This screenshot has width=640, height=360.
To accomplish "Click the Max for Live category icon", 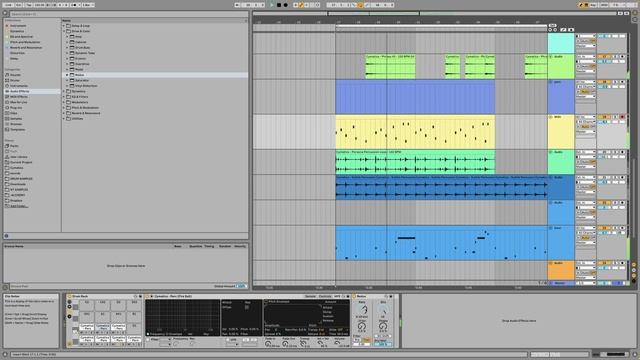I will click(7, 102).
